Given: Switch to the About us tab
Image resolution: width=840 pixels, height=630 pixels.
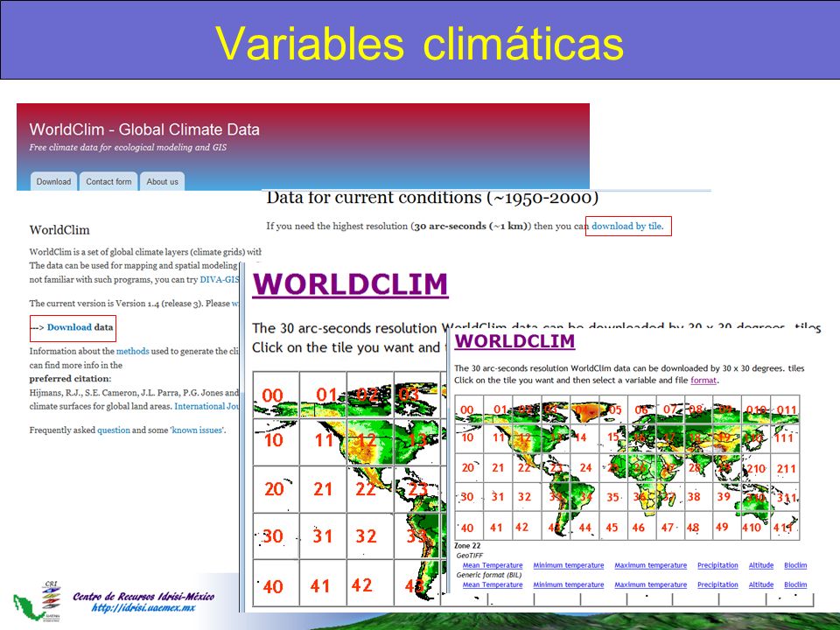Looking at the screenshot, I should click(x=163, y=182).
